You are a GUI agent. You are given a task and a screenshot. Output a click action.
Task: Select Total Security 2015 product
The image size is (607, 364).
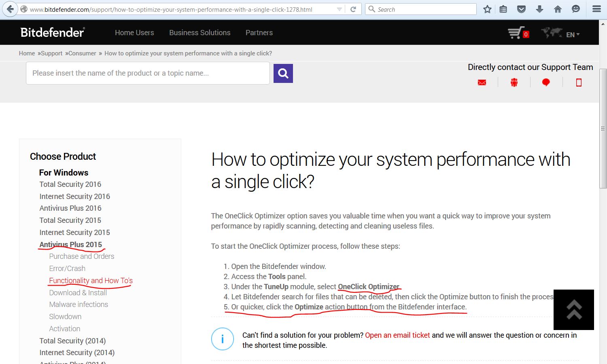pyautogui.click(x=70, y=220)
